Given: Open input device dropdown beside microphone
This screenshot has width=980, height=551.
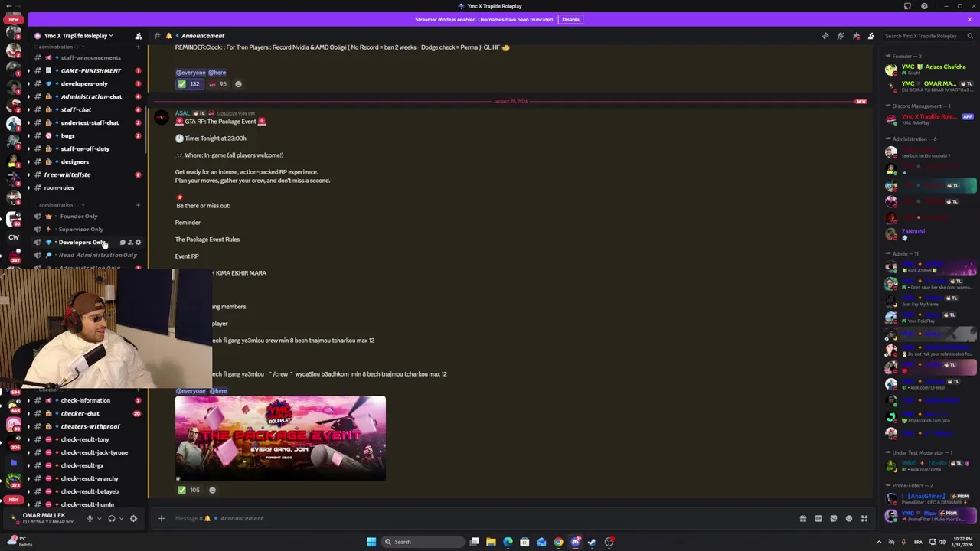Looking at the screenshot, I should pos(99,518).
